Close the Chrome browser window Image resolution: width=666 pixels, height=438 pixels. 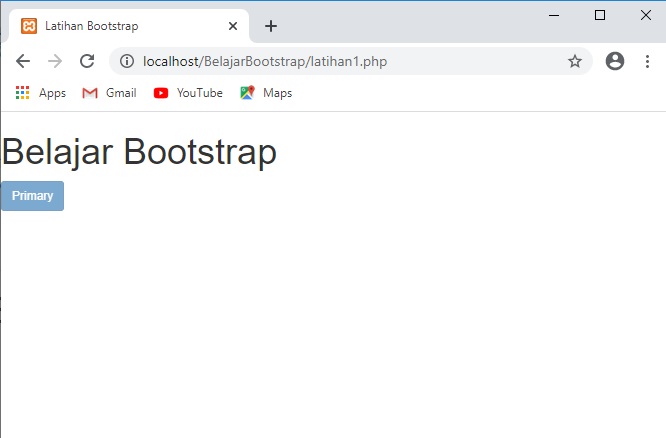(x=645, y=15)
